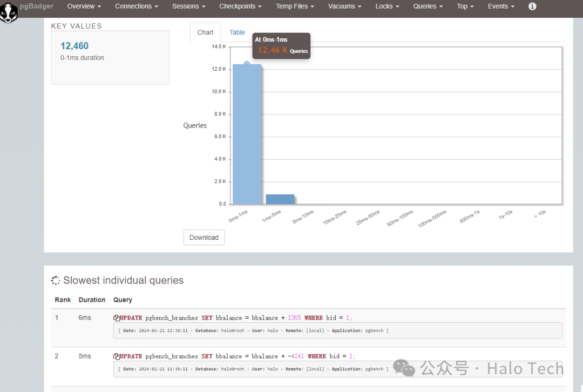This screenshot has width=583, height=392.
Task: Click the 6ms duration cell
Action: click(84, 317)
